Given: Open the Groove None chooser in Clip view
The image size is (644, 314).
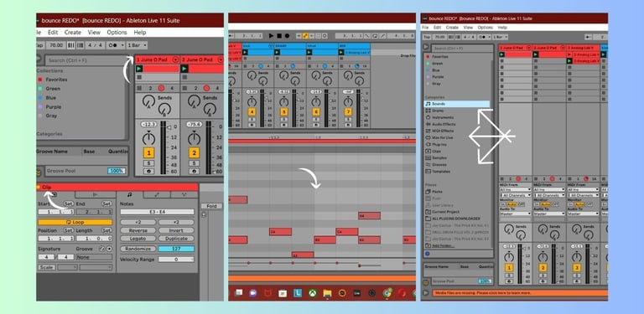Looking at the screenshot, I should [94, 257].
